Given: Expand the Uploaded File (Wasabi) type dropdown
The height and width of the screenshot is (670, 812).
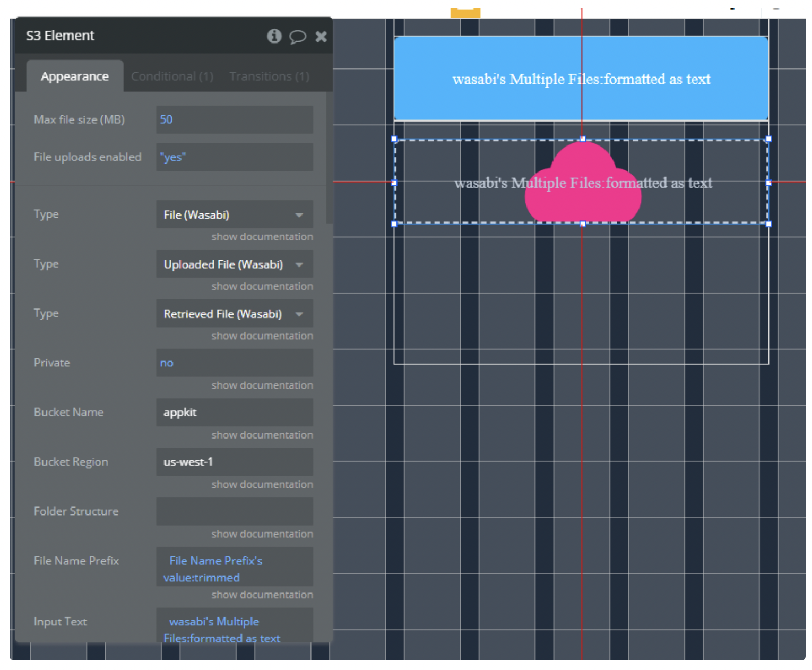Looking at the screenshot, I should (235, 264).
